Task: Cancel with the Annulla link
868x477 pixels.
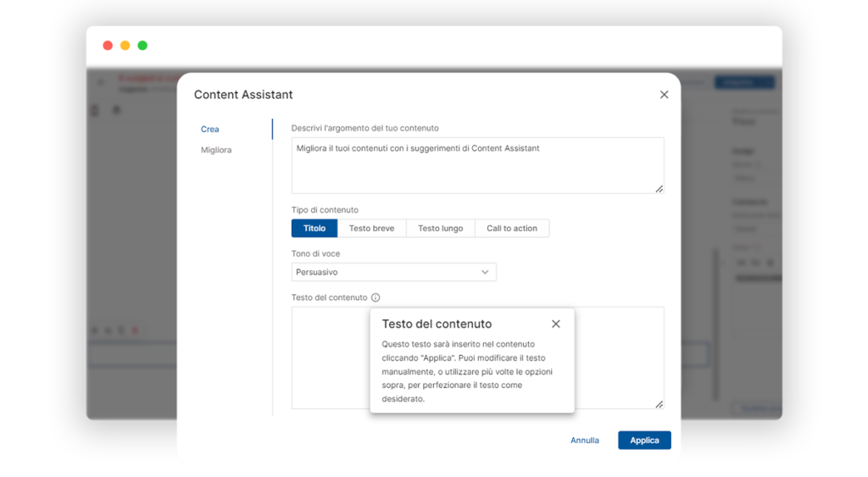Action: pyautogui.click(x=584, y=441)
